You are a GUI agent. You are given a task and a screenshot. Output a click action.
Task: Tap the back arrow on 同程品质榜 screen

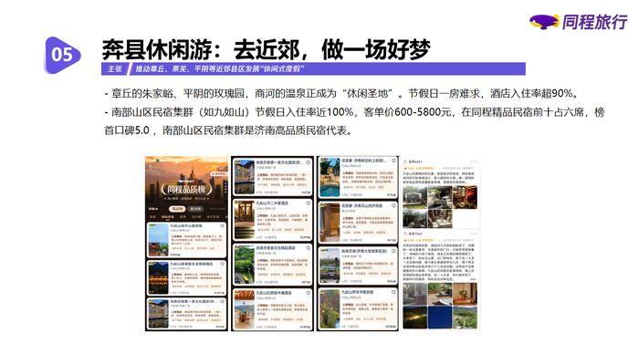pos(151,167)
